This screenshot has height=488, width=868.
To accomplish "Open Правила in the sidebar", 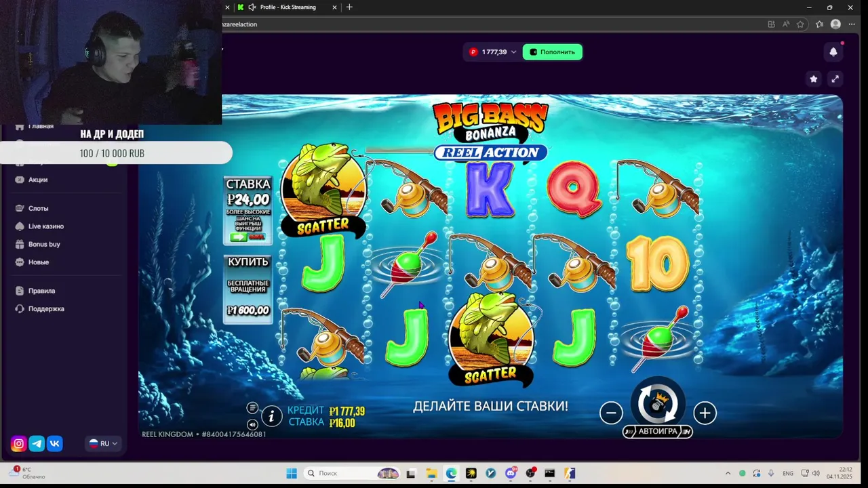I will (41, 291).
